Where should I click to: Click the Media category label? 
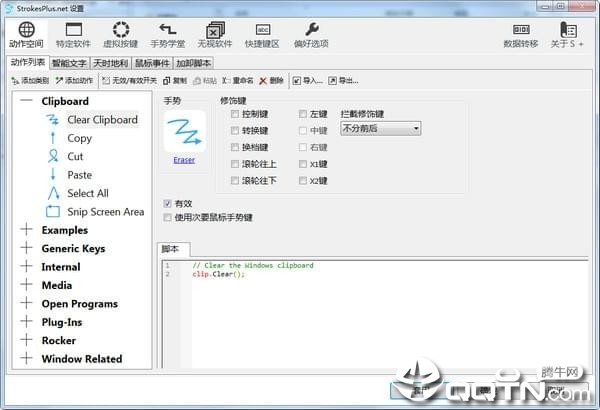(57, 285)
